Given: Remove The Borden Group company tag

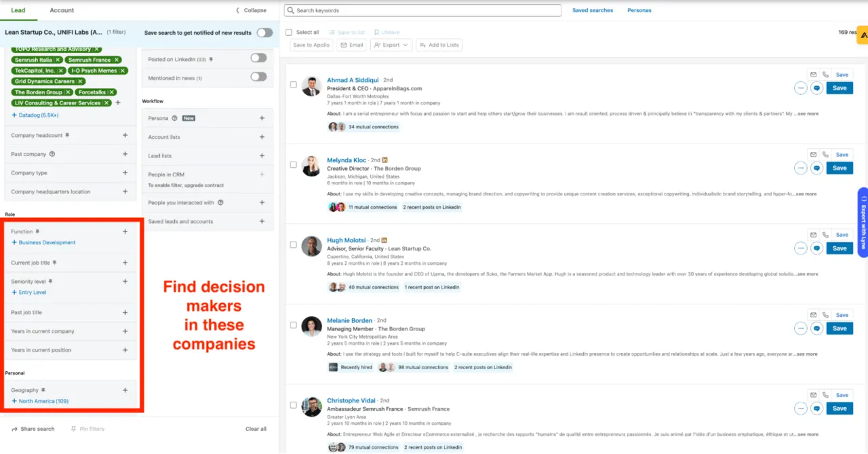Looking at the screenshot, I should tap(68, 92).
